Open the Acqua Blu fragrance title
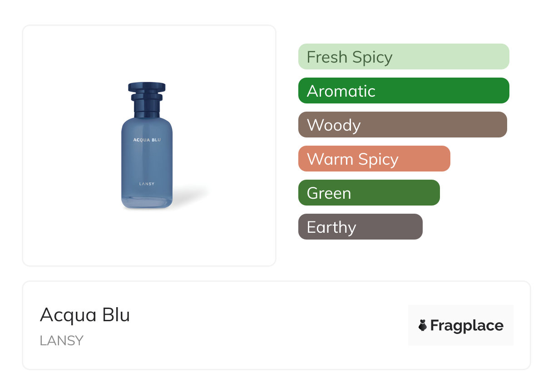This screenshot has height=392, width=553. [x=85, y=315]
